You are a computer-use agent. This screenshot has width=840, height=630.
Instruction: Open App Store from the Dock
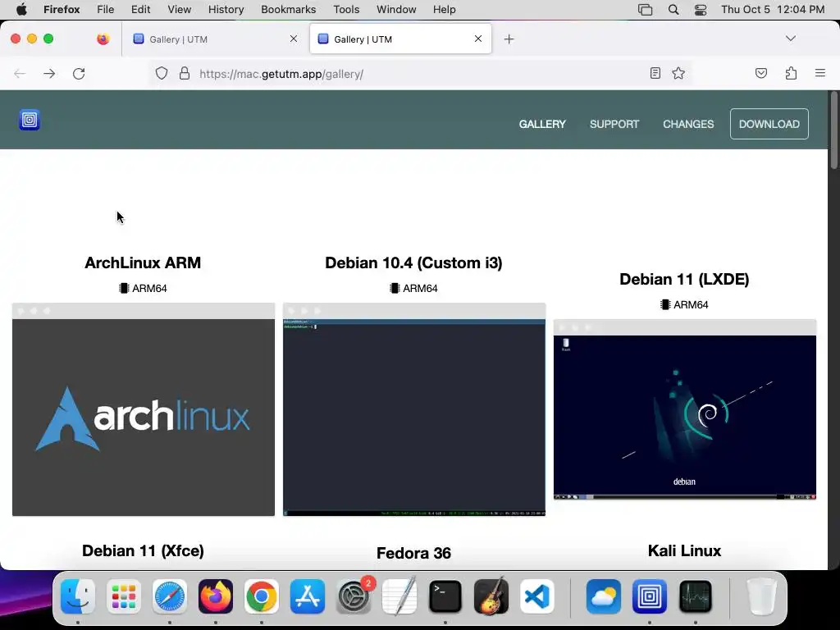[308, 596]
